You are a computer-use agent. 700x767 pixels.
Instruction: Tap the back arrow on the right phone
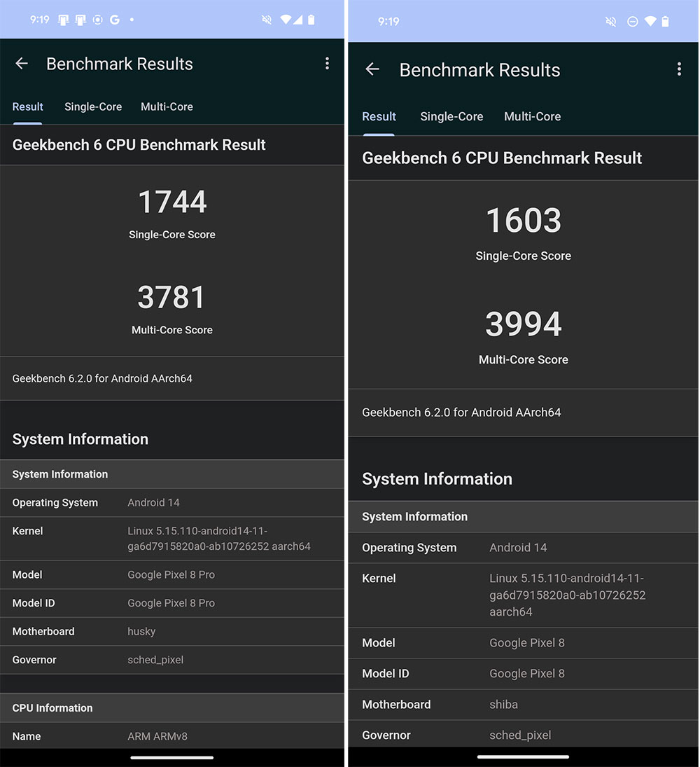pyautogui.click(x=372, y=69)
